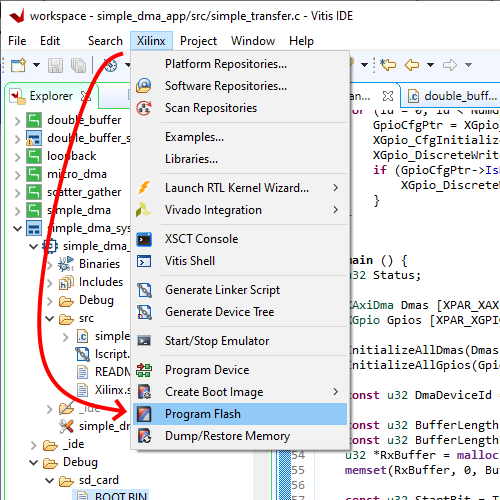Click the Scan Repositories icon
This screenshot has height=500, width=500.
click(x=144, y=108)
